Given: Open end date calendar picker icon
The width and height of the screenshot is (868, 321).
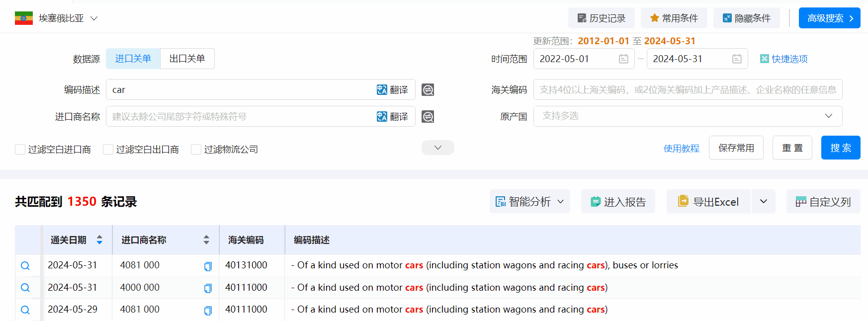Looking at the screenshot, I should click(x=737, y=59).
